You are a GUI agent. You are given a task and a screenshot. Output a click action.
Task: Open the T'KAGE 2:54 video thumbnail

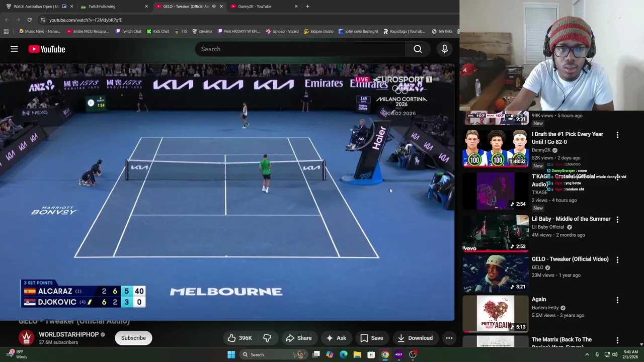pos(496,191)
